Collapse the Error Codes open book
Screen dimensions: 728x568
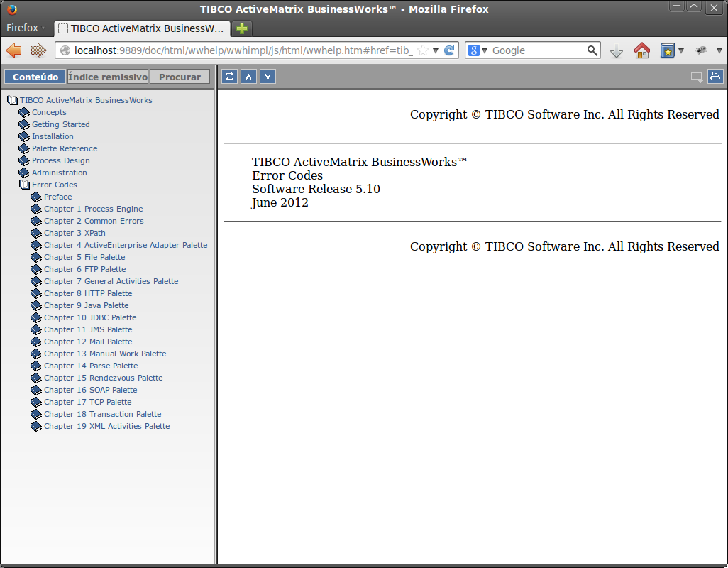click(24, 185)
